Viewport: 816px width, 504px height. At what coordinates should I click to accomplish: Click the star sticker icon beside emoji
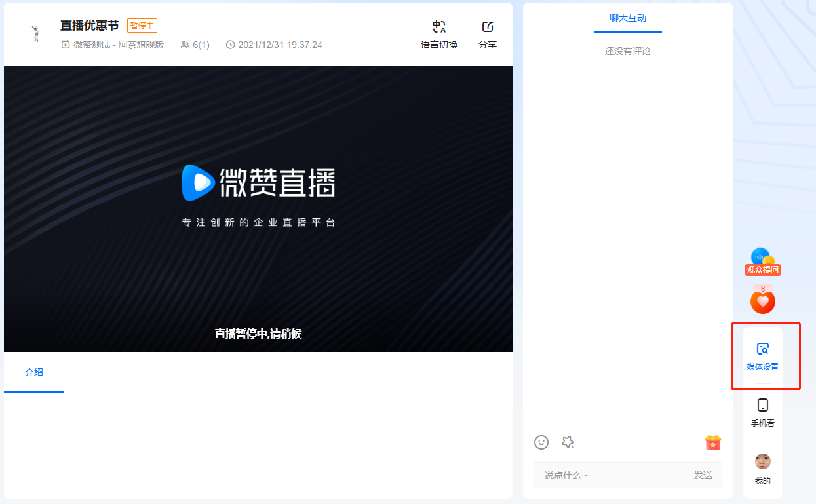point(568,442)
